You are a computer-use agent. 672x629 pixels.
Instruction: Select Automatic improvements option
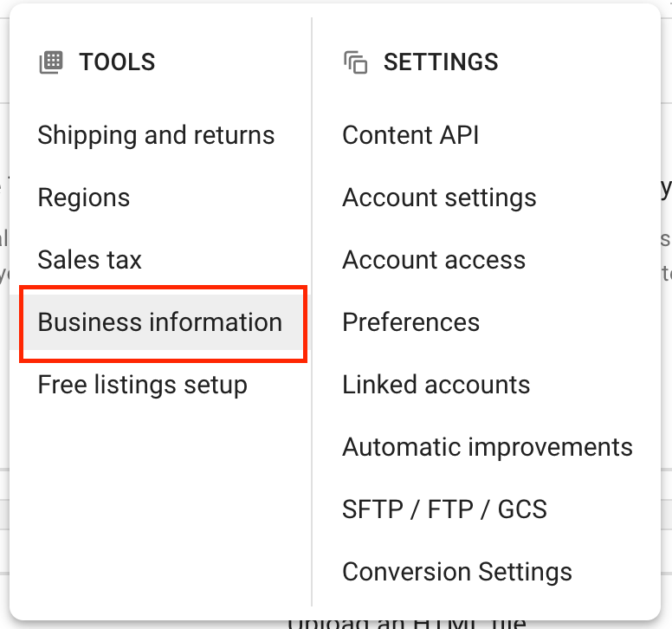click(x=488, y=447)
